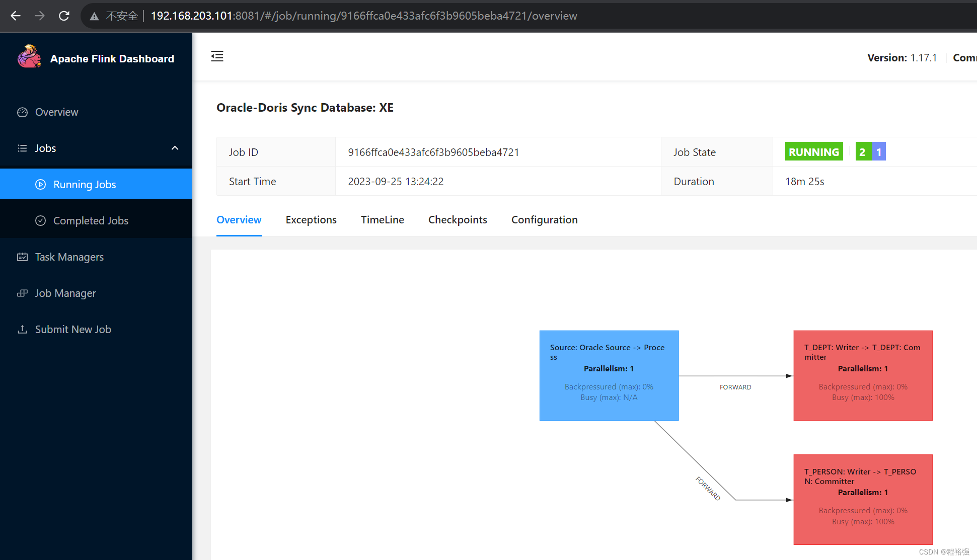Switch to the Checkpoints tab
The width and height of the screenshot is (977, 560).
(x=458, y=220)
